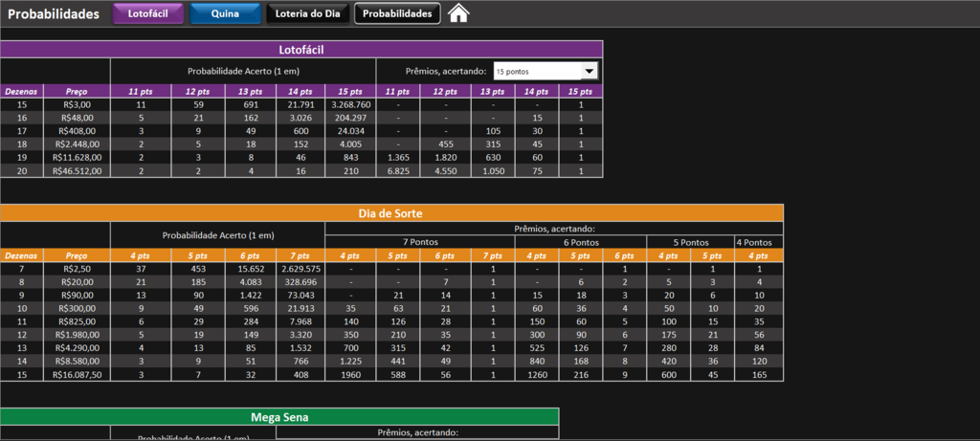Click the Lotofácil value 691
Viewport: 980px width, 441px height.
[252, 105]
